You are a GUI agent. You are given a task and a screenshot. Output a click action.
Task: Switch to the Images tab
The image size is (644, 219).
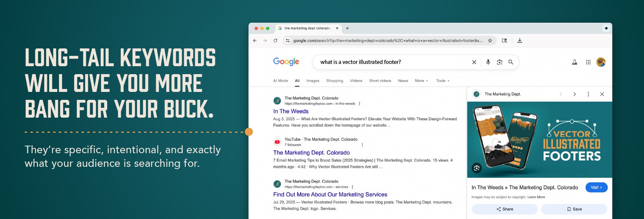pyautogui.click(x=313, y=81)
